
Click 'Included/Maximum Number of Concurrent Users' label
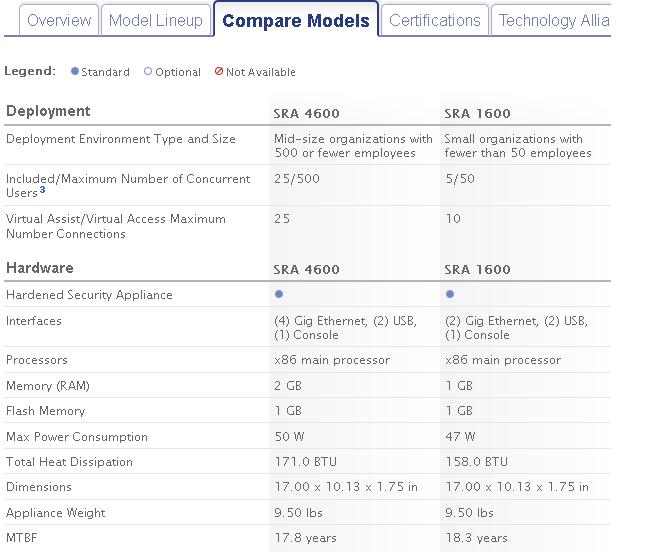[128, 185]
